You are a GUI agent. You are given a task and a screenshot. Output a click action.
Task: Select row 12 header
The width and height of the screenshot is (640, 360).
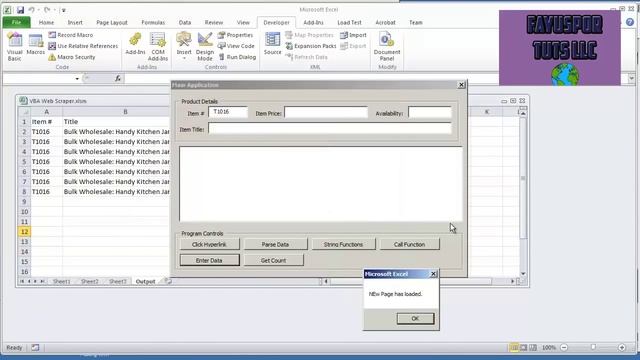coord(24,232)
